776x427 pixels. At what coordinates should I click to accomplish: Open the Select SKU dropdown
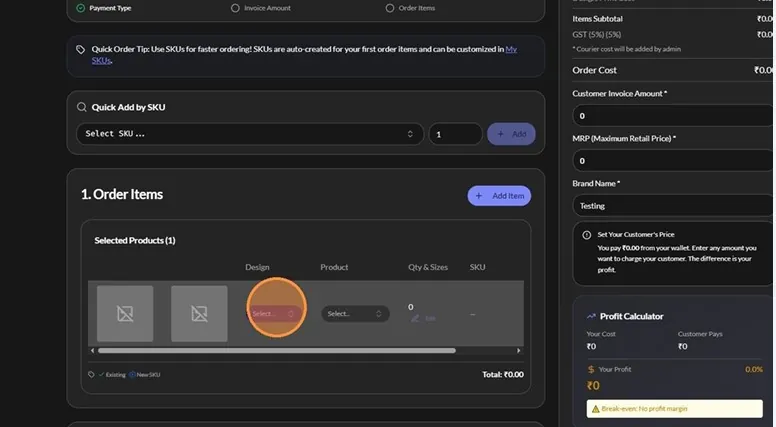point(250,134)
